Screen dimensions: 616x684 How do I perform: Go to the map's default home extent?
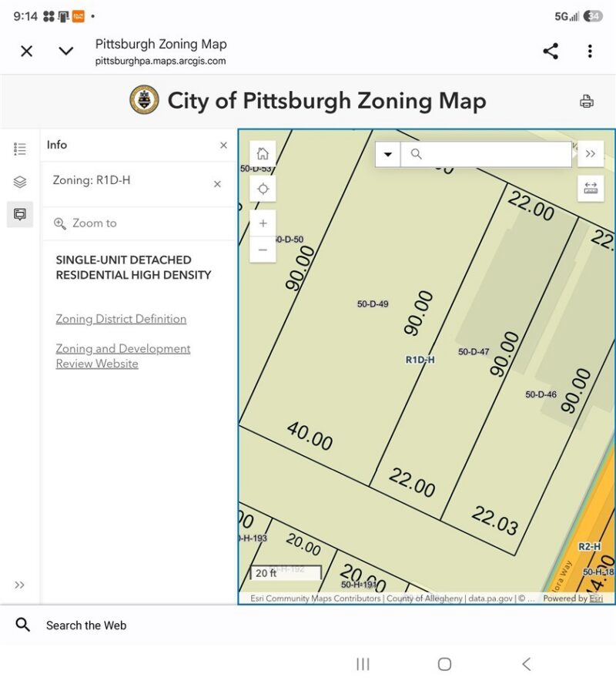[263, 153]
